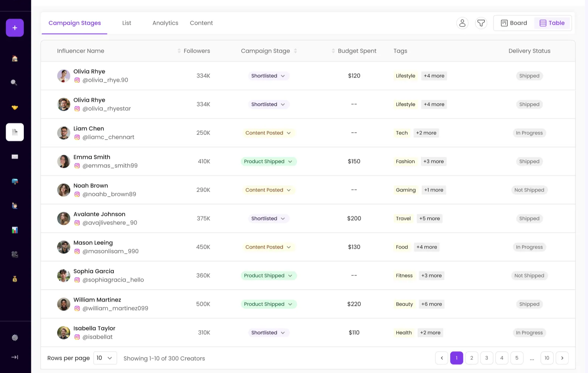This screenshot has width=588, height=373.
Task: Click the filter funnel icon
Action: click(x=481, y=23)
